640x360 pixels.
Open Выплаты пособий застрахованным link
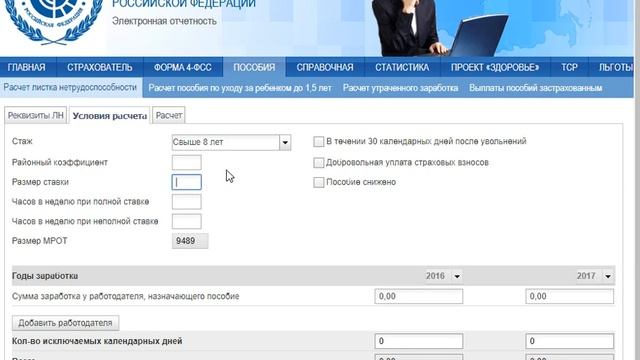pos(536,88)
